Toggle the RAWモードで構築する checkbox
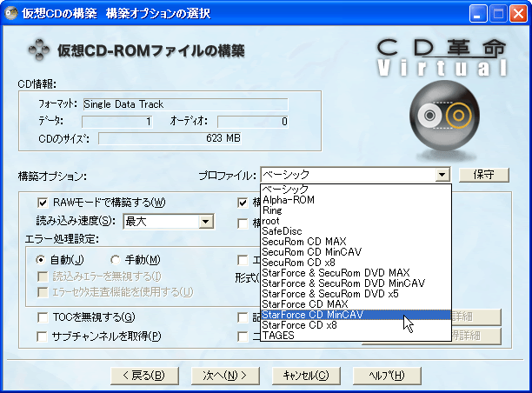Image resolution: width=532 pixels, height=393 pixels. pyautogui.click(x=43, y=203)
